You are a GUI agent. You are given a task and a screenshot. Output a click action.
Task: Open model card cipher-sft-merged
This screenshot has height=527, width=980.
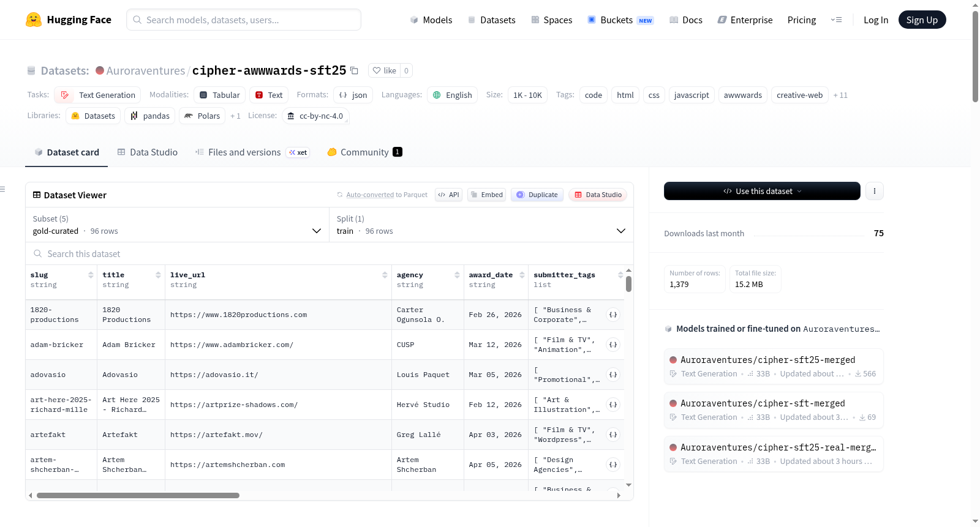click(x=774, y=409)
